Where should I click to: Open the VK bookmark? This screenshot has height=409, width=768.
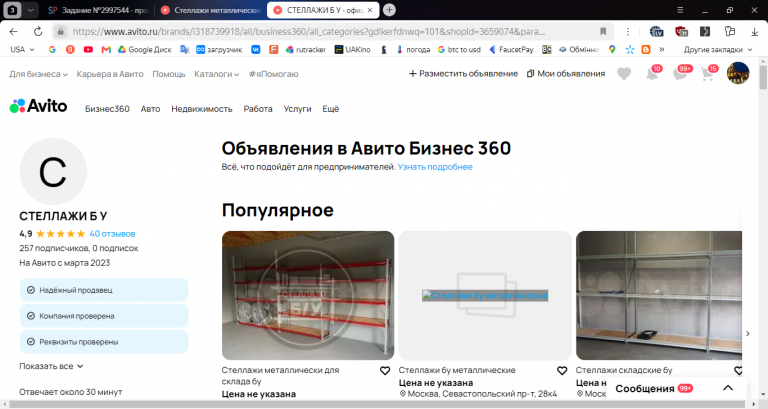[x=256, y=49]
